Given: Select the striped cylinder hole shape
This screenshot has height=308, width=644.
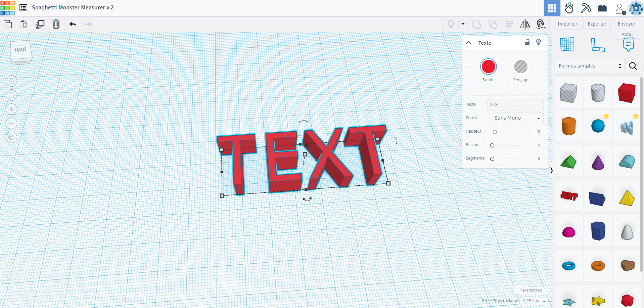Looking at the screenshot, I should (598, 93).
